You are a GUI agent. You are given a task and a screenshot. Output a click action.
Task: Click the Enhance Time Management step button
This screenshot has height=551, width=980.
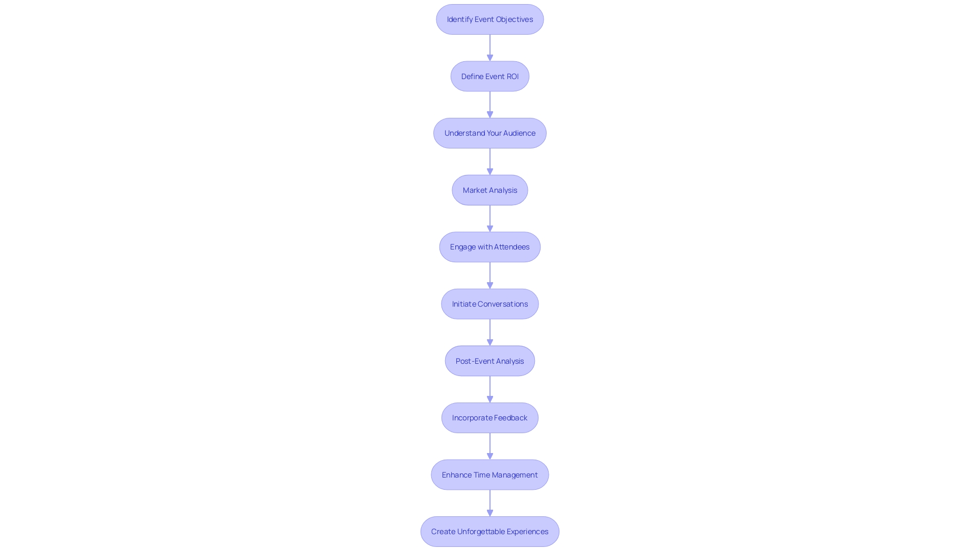489,474
